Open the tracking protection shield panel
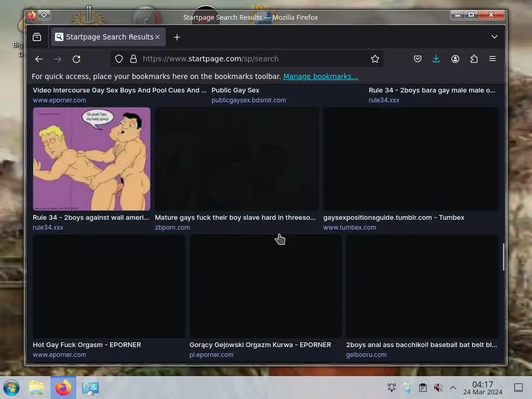This screenshot has height=399, width=532. coord(119,59)
